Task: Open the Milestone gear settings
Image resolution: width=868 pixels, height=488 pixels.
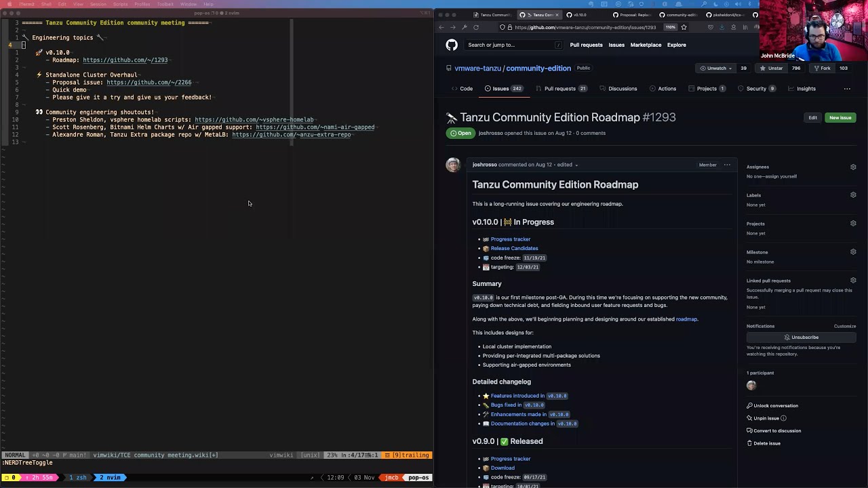Action: pos(853,252)
